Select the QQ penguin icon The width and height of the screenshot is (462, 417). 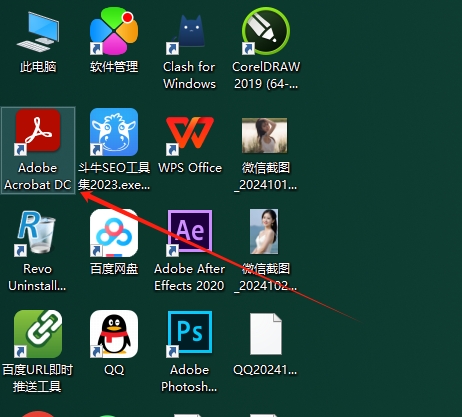tap(114, 334)
